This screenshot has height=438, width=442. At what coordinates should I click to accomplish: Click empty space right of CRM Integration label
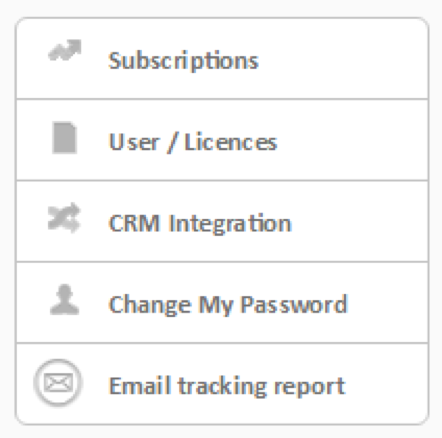click(x=360, y=221)
